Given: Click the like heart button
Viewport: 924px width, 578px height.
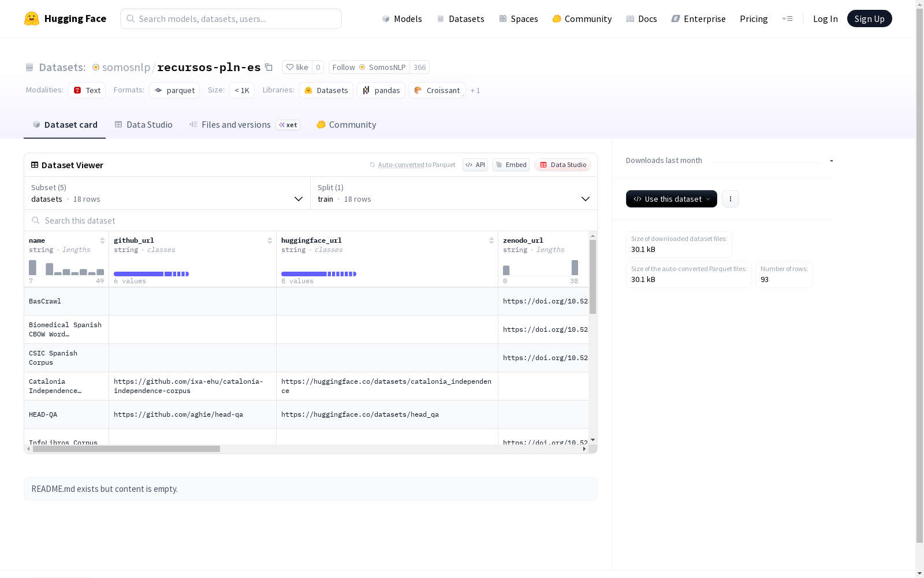Looking at the screenshot, I should (x=297, y=67).
